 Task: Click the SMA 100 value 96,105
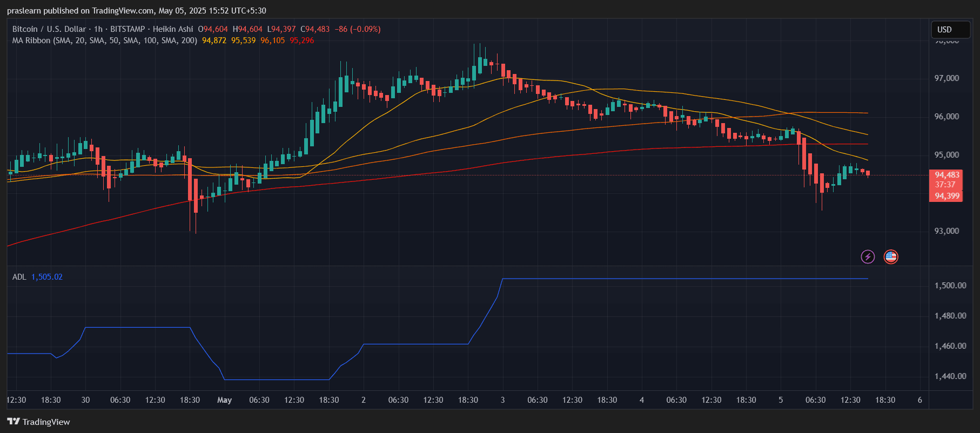point(272,40)
